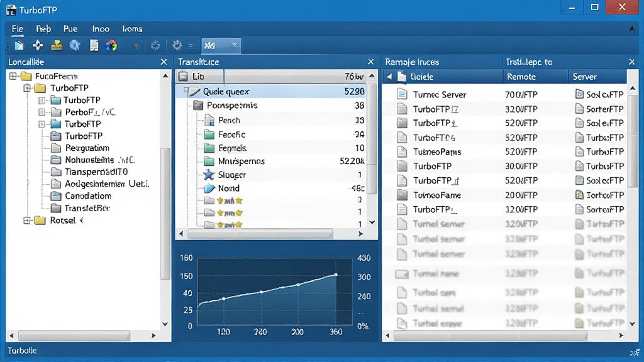Collapse the ribbon using top-right arrow
The image size is (644, 362).
[631, 29]
